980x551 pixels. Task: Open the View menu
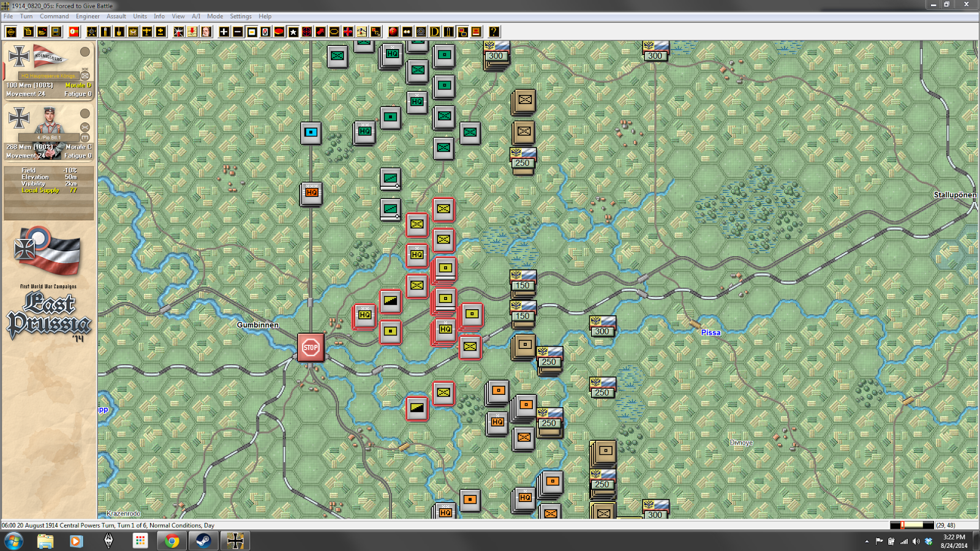coord(178,17)
